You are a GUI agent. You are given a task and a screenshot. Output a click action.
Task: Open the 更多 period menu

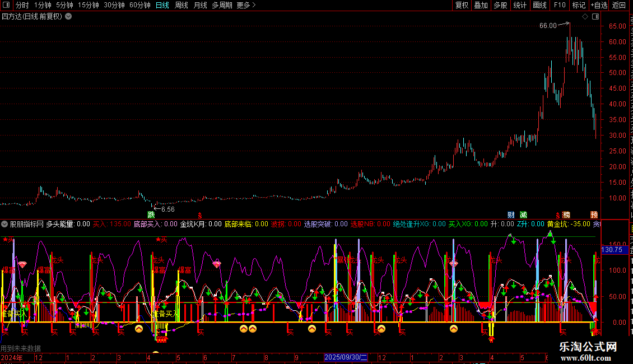246,5
